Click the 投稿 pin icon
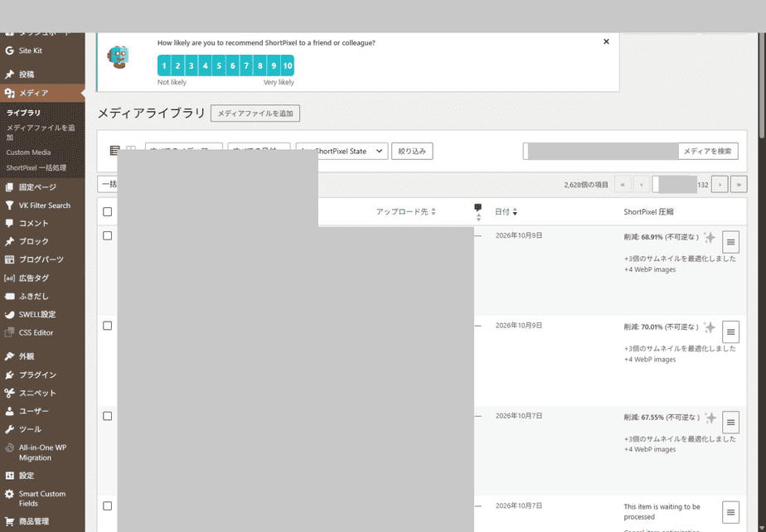The height and width of the screenshot is (532, 766). point(9,75)
